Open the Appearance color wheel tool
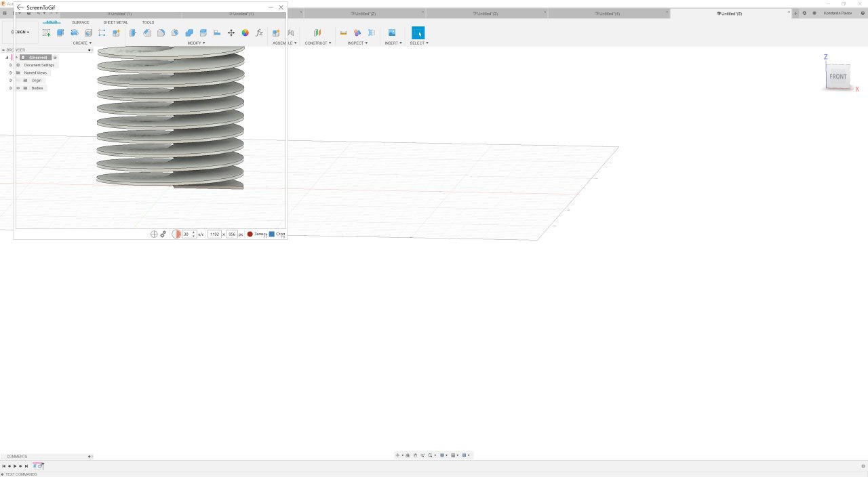 click(245, 33)
